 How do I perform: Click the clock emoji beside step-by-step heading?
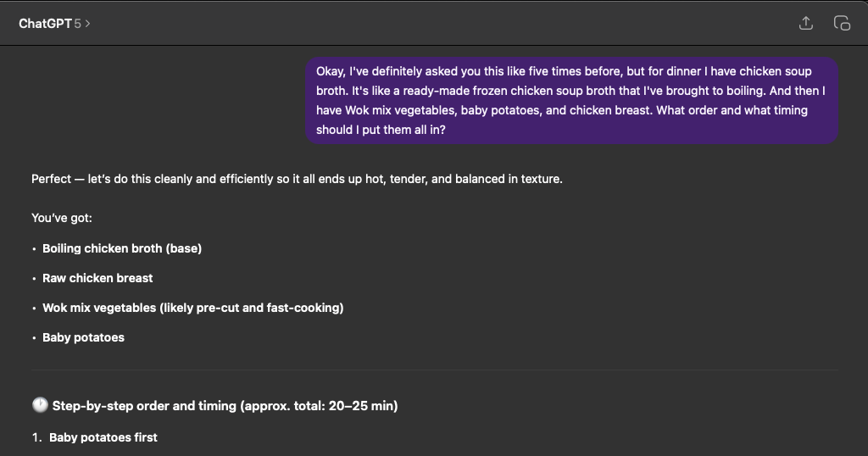tap(40, 406)
